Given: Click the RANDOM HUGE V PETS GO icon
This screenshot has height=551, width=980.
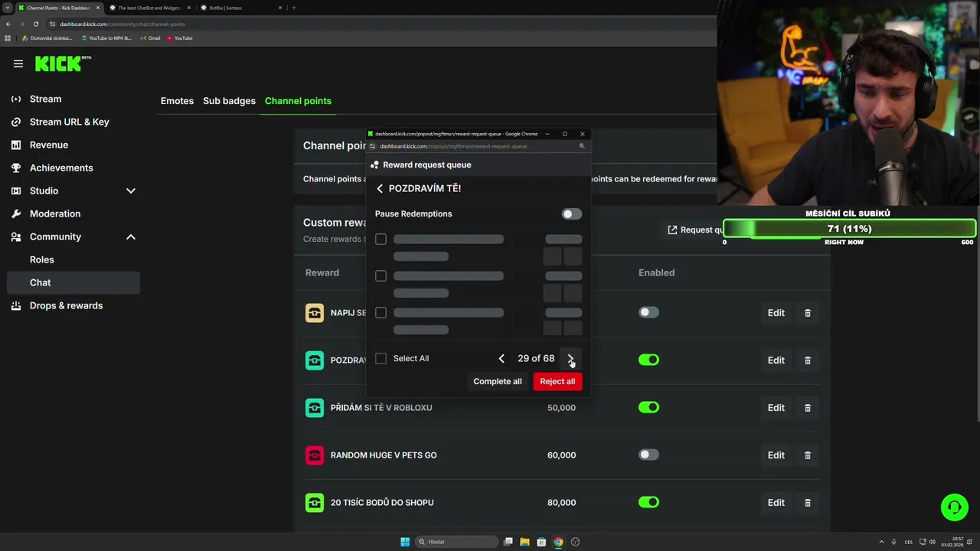Looking at the screenshot, I should tap(315, 455).
